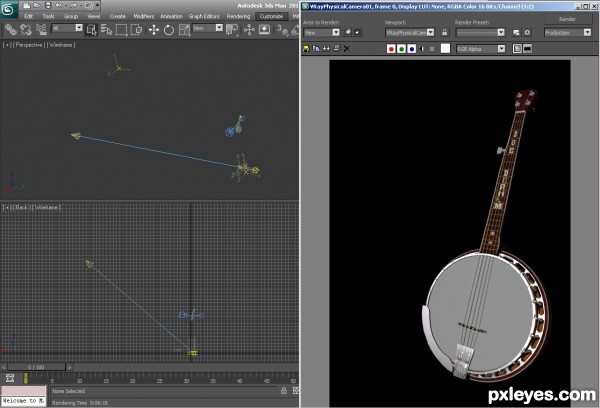Activate the Select and Scale tool
600x408 pixels.
click(184, 29)
